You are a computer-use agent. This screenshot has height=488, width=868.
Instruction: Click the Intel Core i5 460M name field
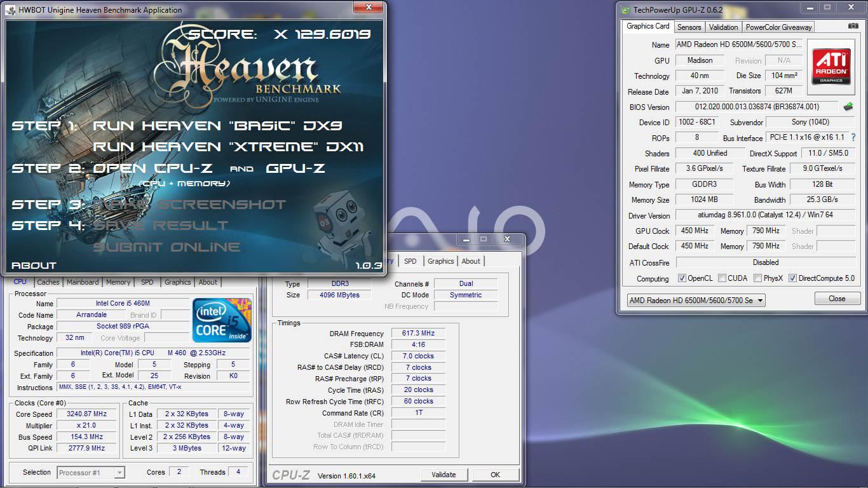pos(123,304)
